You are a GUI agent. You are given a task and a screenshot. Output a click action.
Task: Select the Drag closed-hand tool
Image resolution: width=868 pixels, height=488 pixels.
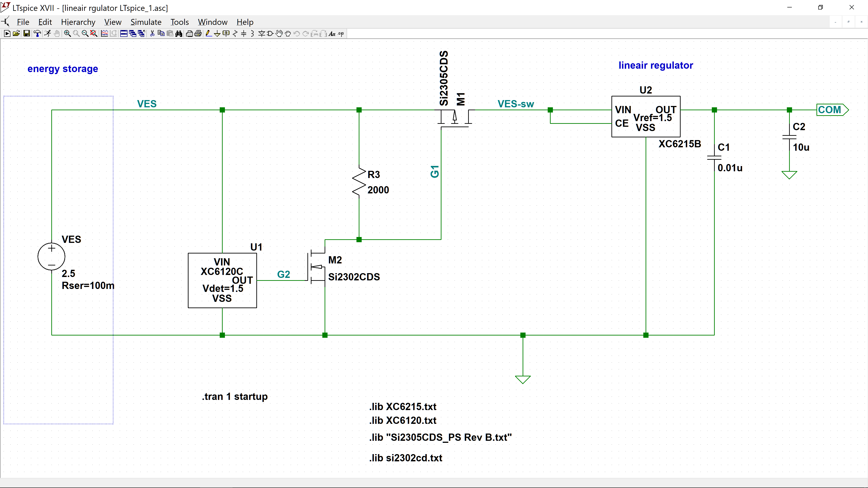point(288,34)
